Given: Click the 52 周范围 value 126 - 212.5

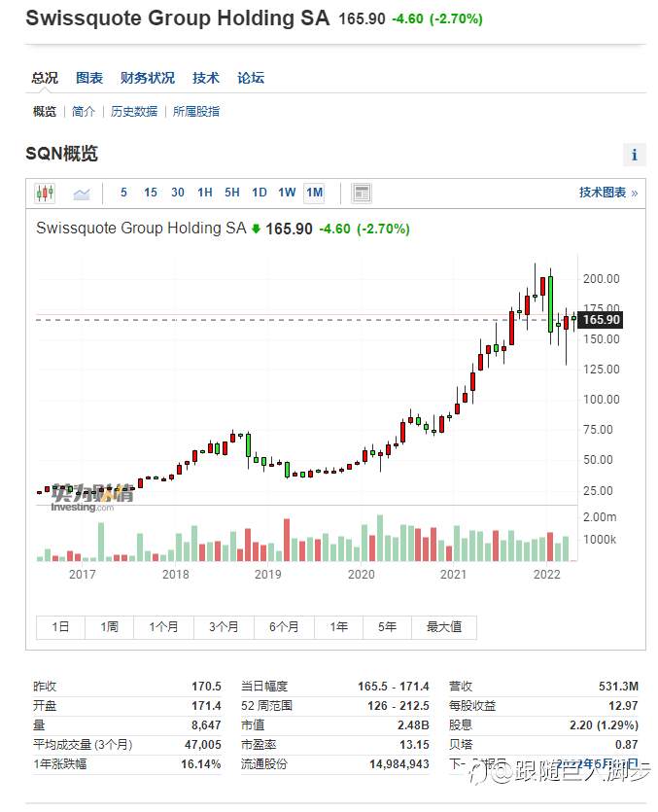Looking at the screenshot, I should [398, 706].
